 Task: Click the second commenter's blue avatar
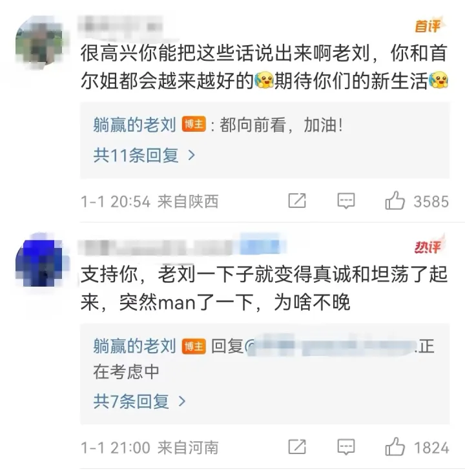click(x=39, y=264)
